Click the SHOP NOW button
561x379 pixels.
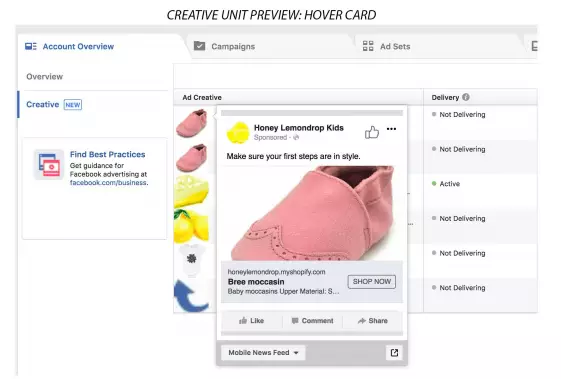372,282
